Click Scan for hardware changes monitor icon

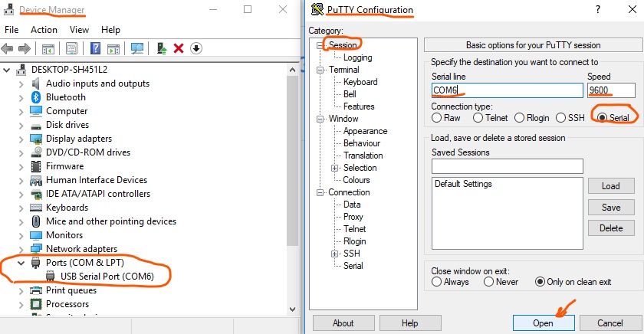[x=138, y=48]
